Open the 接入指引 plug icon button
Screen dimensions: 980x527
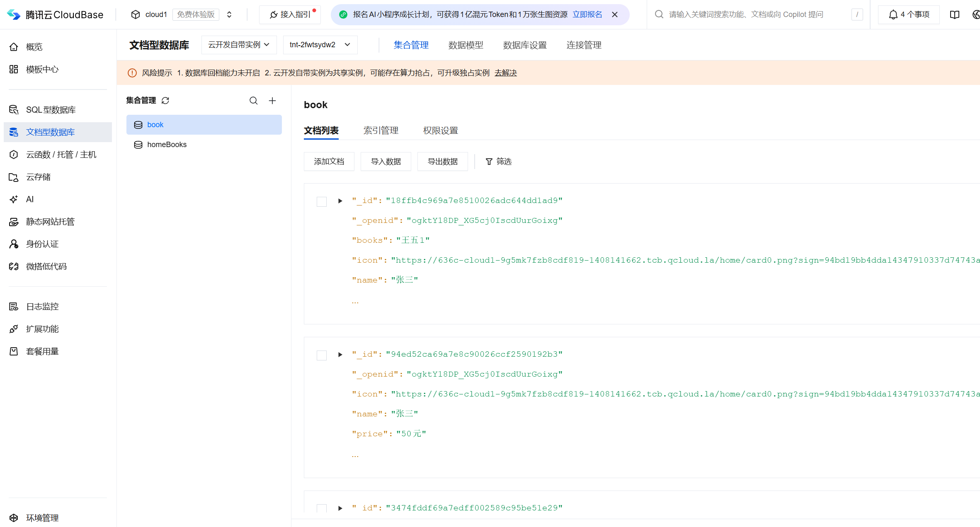pyautogui.click(x=290, y=15)
